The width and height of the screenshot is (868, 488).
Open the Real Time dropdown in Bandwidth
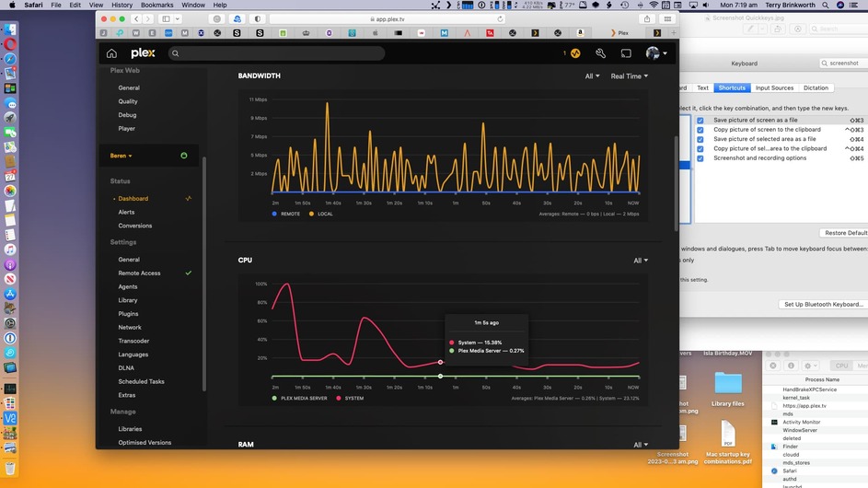click(629, 76)
